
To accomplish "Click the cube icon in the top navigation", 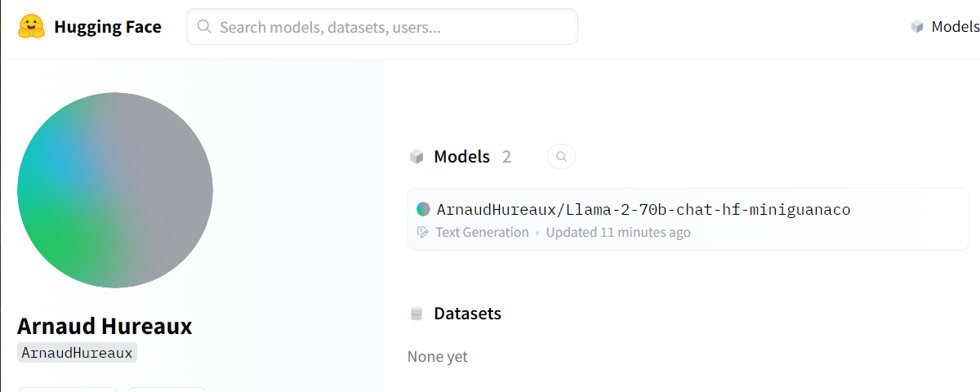I will 917,27.
